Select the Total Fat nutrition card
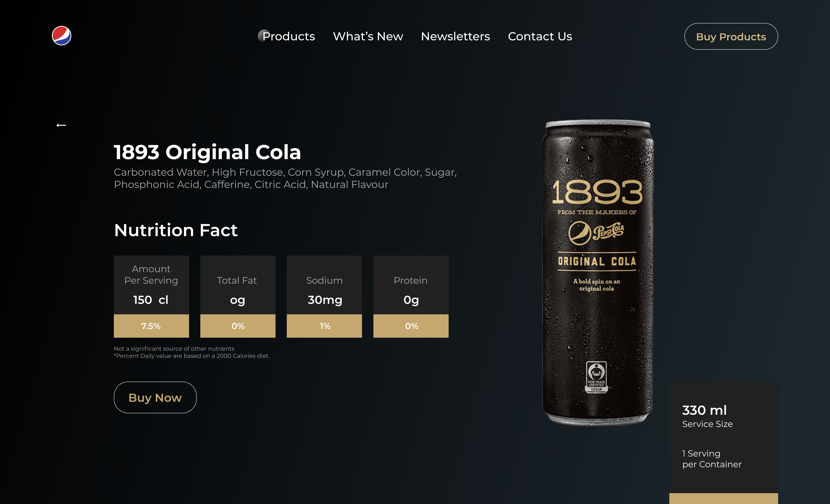Screen dimensions: 830x504 click(238, 297)
